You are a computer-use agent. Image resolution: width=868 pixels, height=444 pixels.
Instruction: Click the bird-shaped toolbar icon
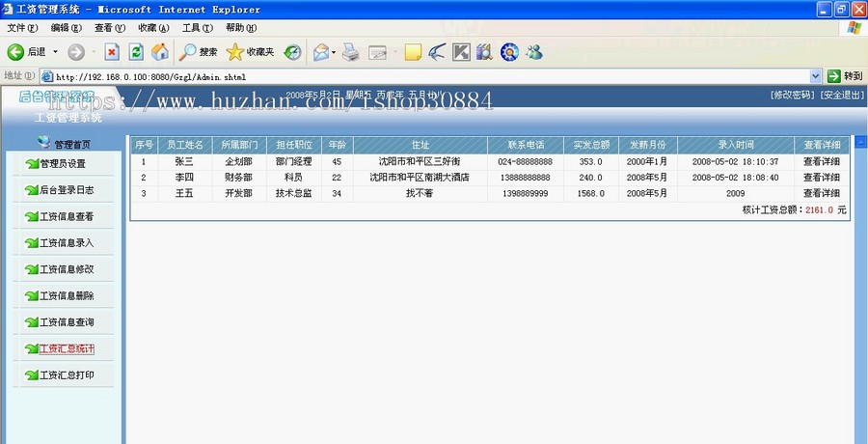pyautogui.click(x=437, y=52)
